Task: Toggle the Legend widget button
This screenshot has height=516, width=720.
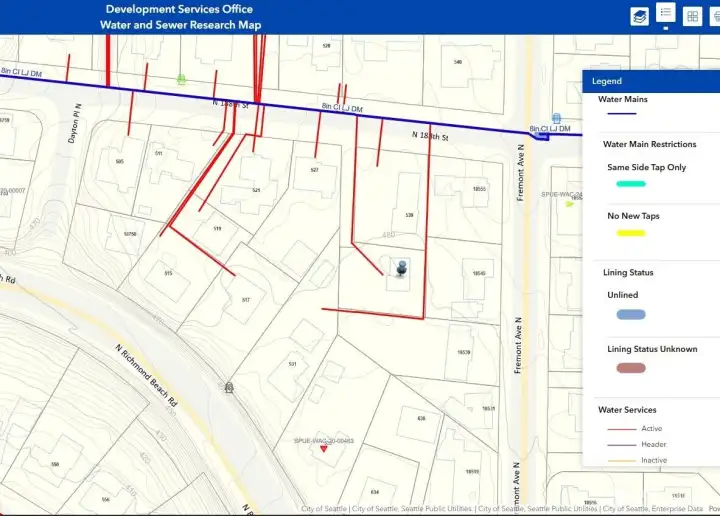Action: (665, 14)
